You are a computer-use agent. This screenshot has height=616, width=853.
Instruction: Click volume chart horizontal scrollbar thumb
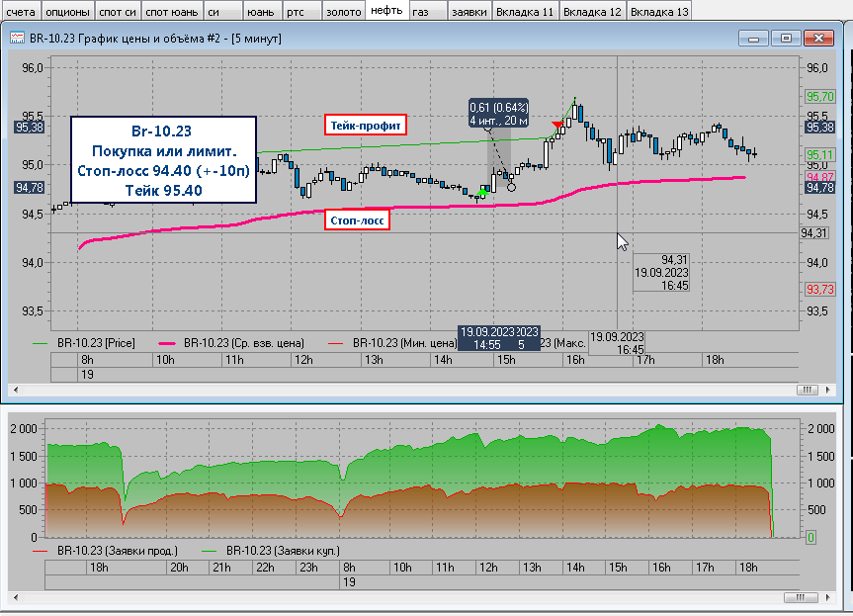[x=801, y=597]
